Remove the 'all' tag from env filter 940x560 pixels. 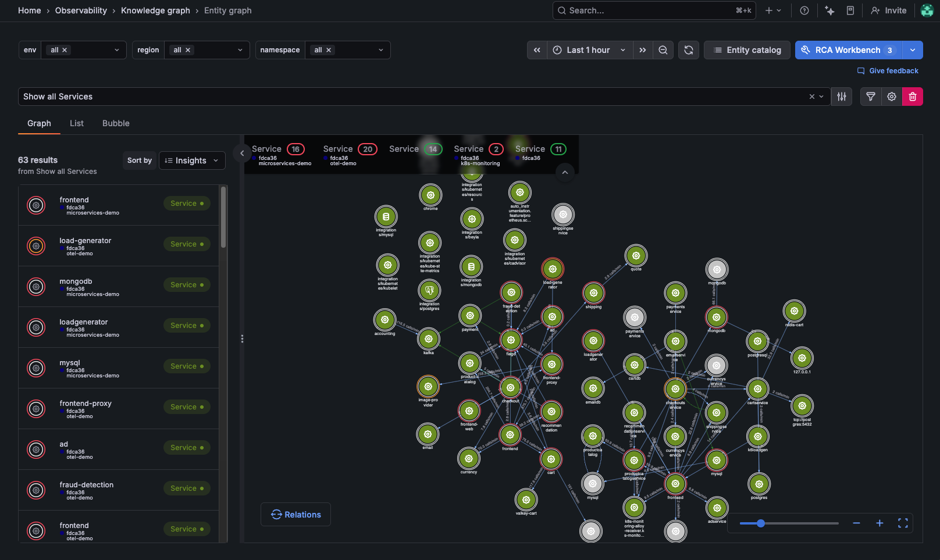click(65, 50)
